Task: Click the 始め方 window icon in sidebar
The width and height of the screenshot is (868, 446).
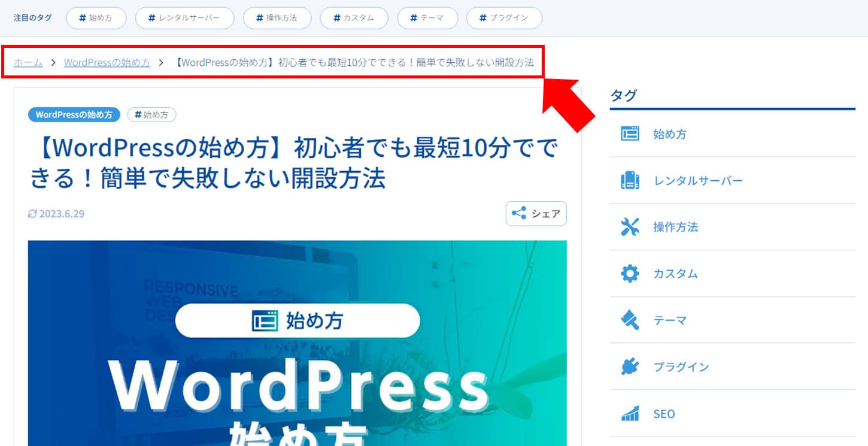Action: 630,134
